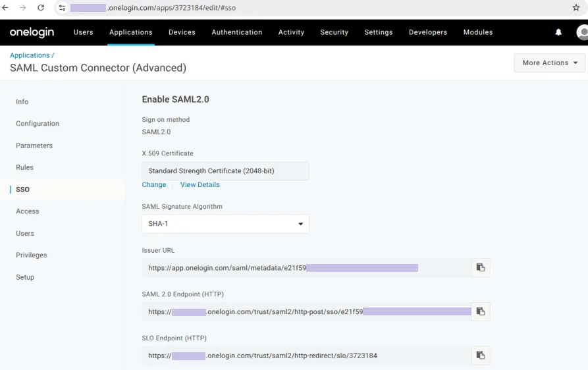The height and width of the screenshot is (370, 588).
Task: Bookmark this page with the star icon
Action: tap(576, 7)
